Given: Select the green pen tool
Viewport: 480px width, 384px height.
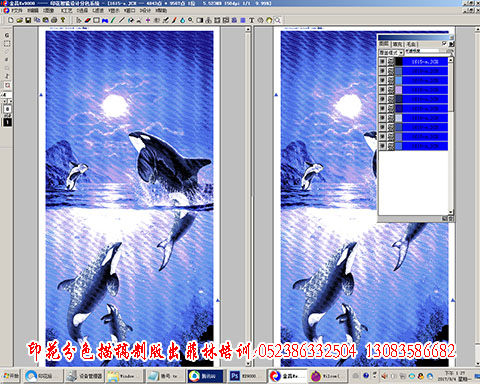Looking at the screenshot, I should click(x=113, y=20).
